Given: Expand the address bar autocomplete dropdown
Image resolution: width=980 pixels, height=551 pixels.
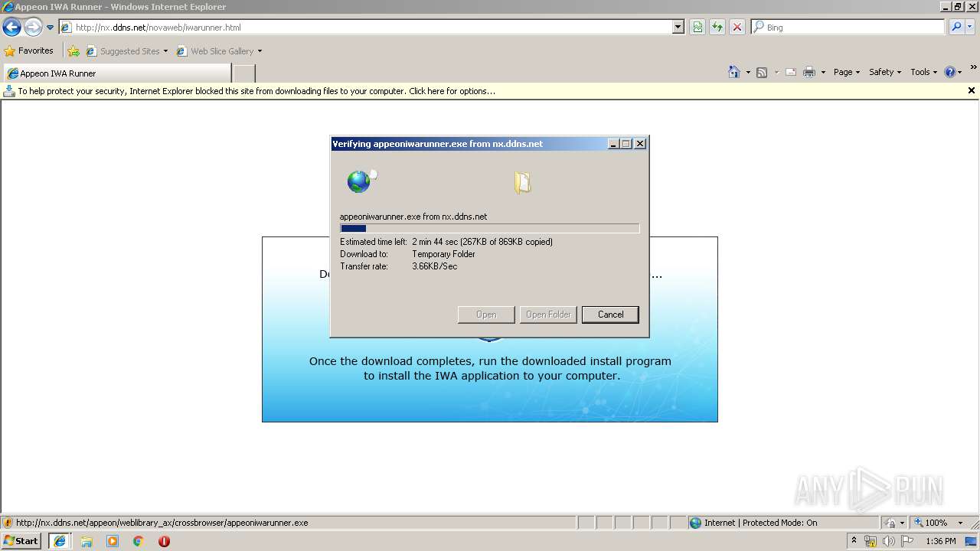Looking at the screenshot, I should pyautogui.click(x=678, y=28).
